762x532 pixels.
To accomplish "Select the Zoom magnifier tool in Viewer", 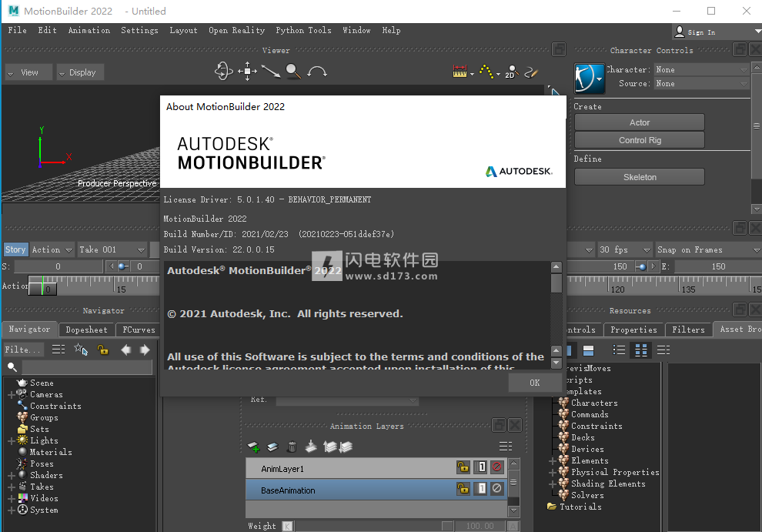I will 293,71.
